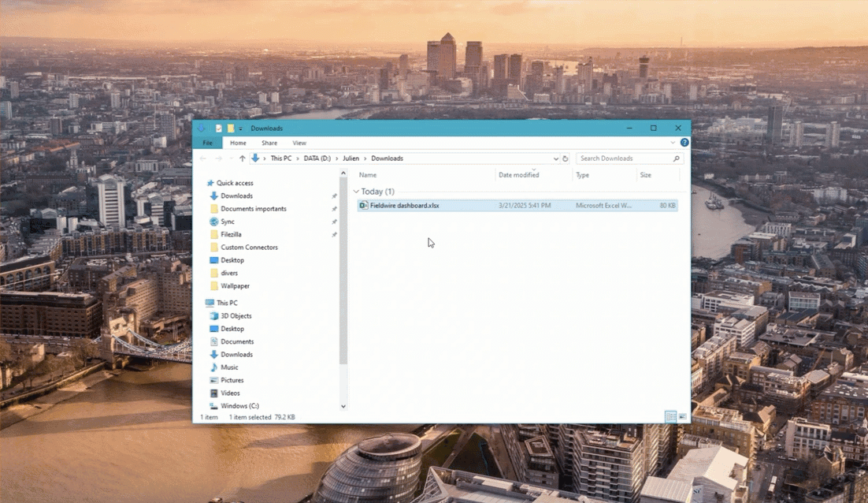
Task: Click the Search Downloads input box
Action: (x=624, y=158)
